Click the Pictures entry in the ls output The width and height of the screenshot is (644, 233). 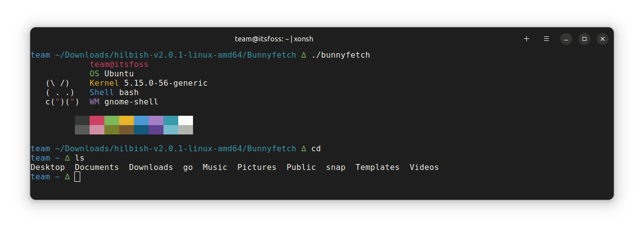(257, 167)
